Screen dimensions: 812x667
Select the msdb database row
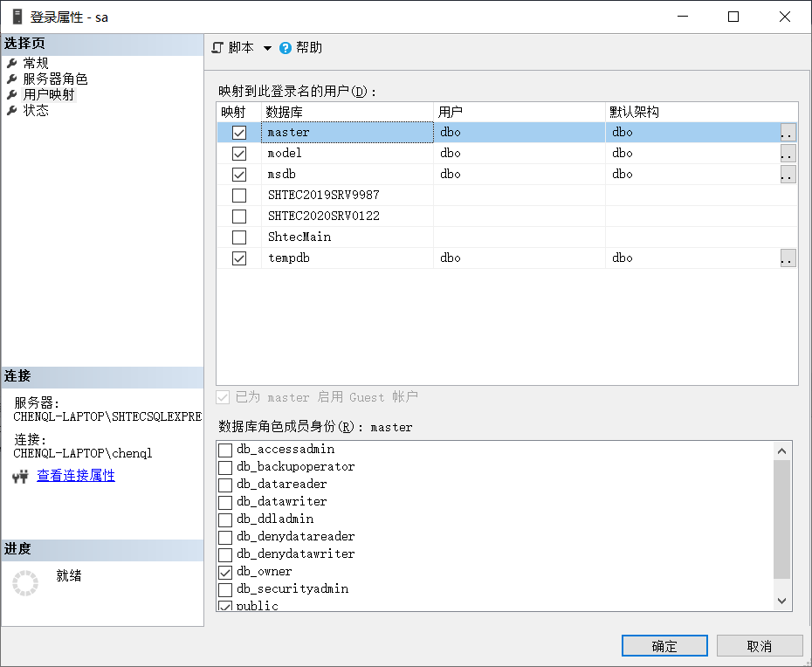[x=349, y=175]
